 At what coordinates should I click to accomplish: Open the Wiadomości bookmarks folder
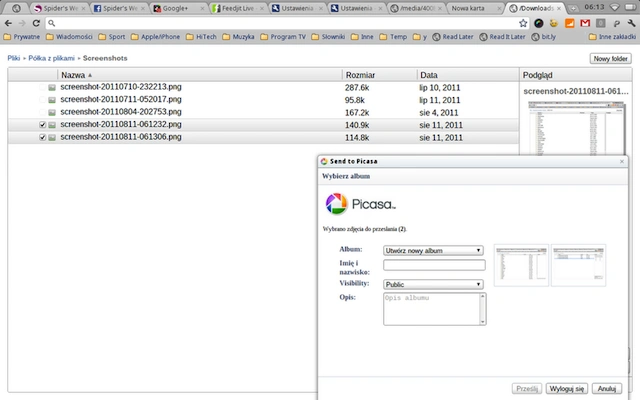(69, 37)
